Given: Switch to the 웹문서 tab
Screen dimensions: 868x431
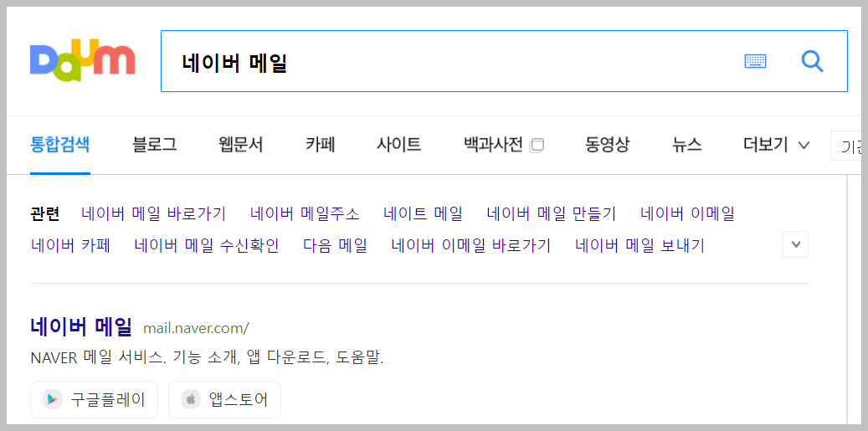Looking at the screenshot, I should [x=241, y=145].
